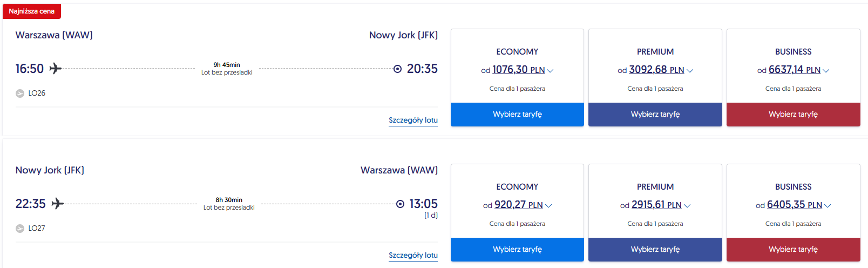Screen dimensions: 868x268
Task: Click the airplane icon next to 22:35
Action: 57,204
